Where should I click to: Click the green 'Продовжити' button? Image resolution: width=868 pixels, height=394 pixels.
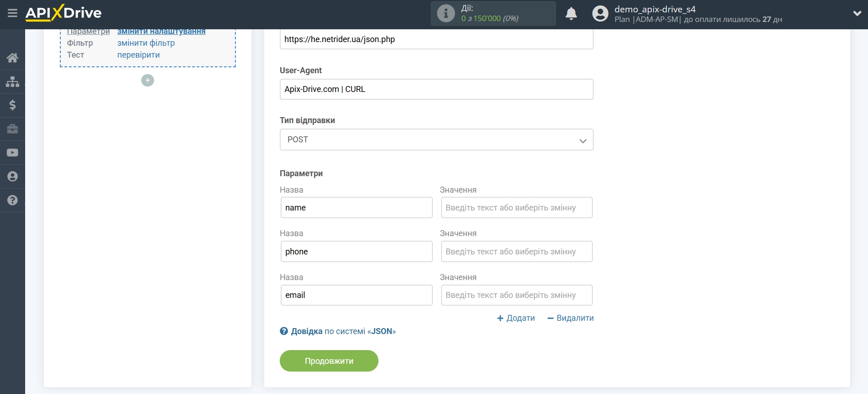pyautogui.click(x=329, y=361)
